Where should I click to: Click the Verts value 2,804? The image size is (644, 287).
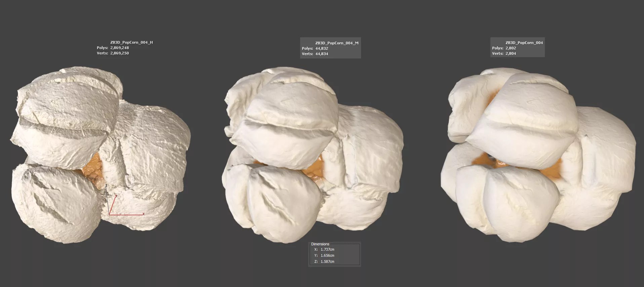click(x=511, y=53)
